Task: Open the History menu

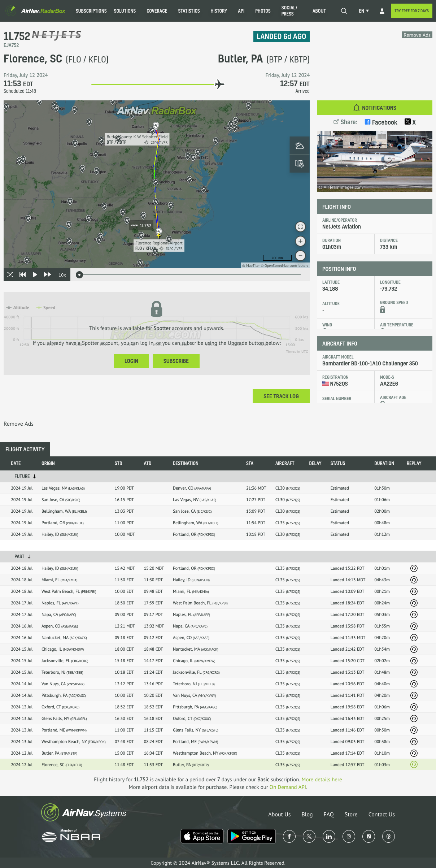Action: [x=219, y=11]
